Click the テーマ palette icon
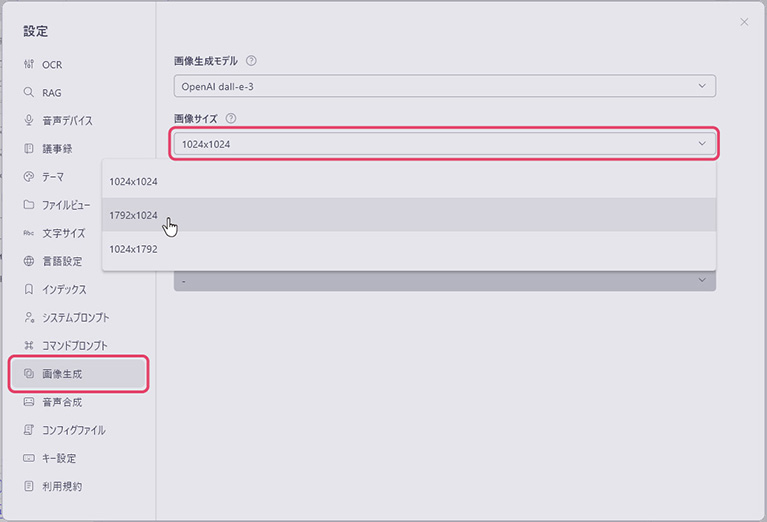The width and height of the screenshot is (767, 522). coord(29,177)
